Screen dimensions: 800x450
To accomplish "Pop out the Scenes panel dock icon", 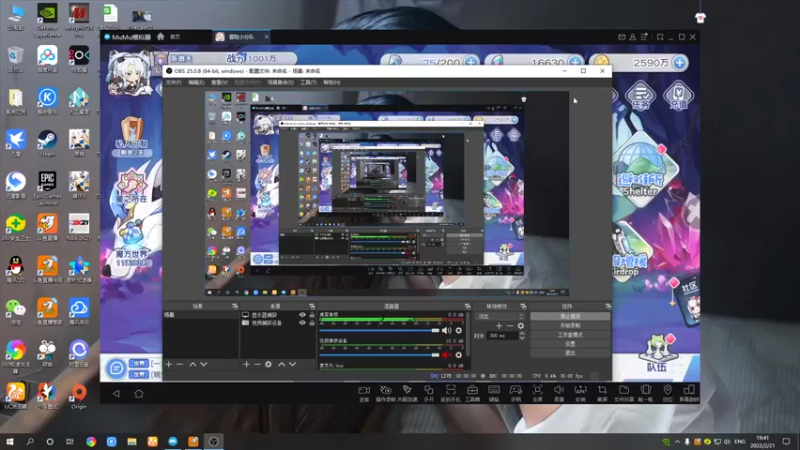I will click(x=235, y=306).
